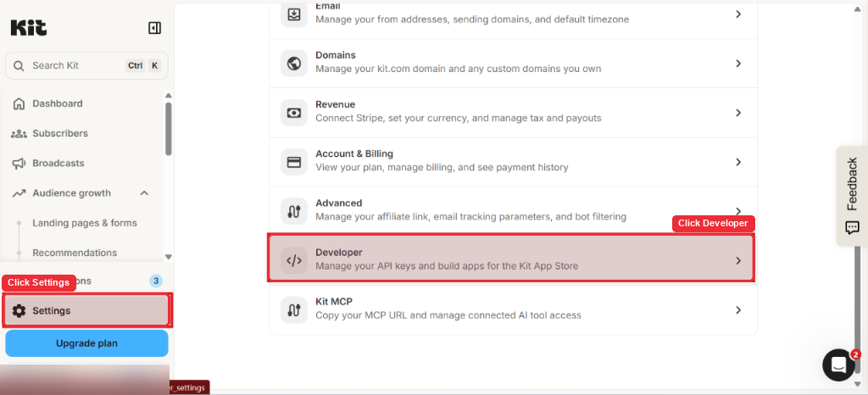This screenshot has width=868, height=395.
Task: Open the chat support bubble
Action: pyautogui.click(x=838, y=365)
